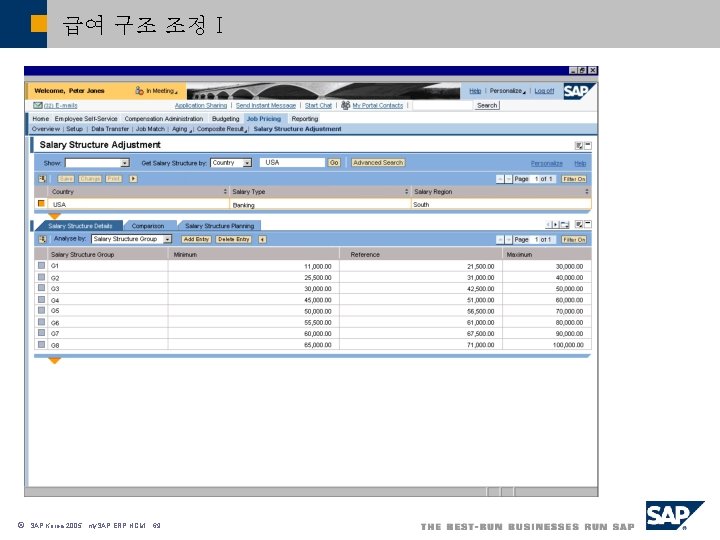Click table settings icon in upper toolbar

[x=42, y=179]
